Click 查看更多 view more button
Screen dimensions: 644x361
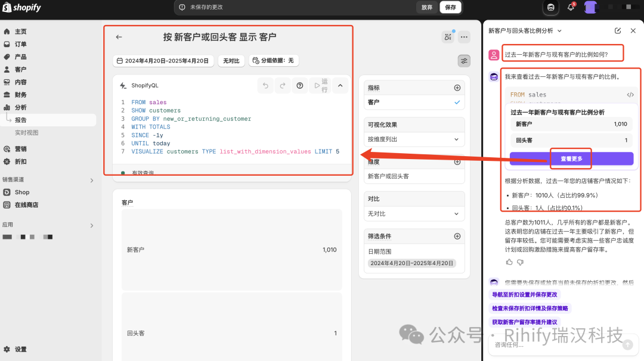[571, 159]
